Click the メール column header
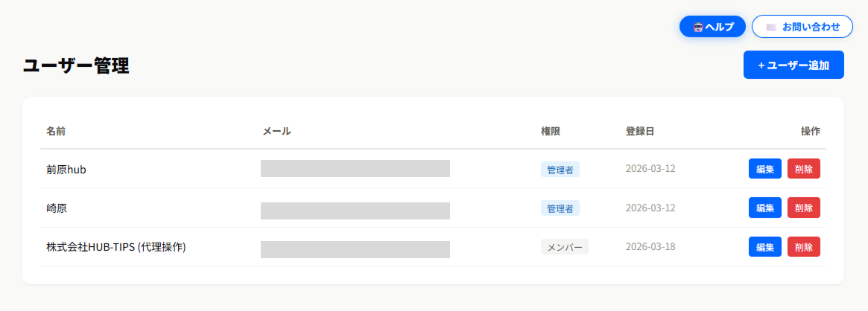This screenshot has width=868, height=311. 276,131
